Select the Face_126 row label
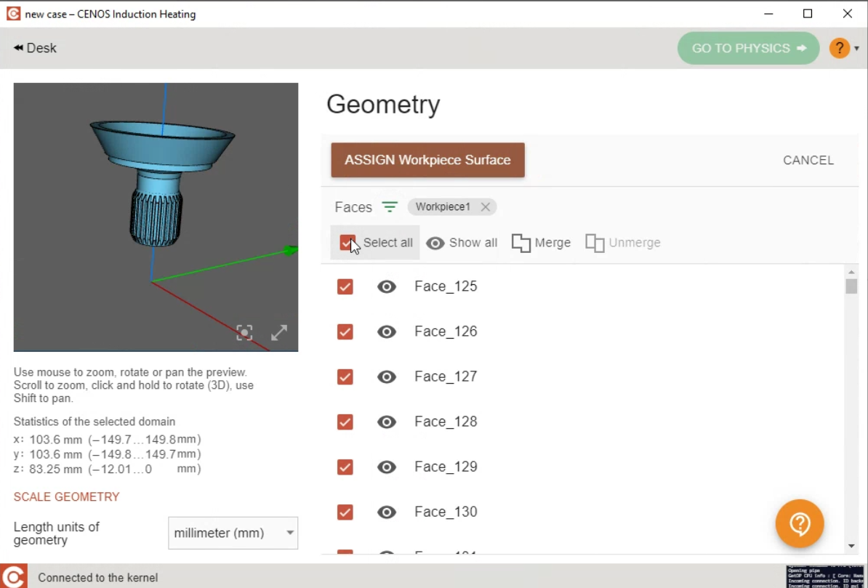868x588 pixels. tap(446, 331)
